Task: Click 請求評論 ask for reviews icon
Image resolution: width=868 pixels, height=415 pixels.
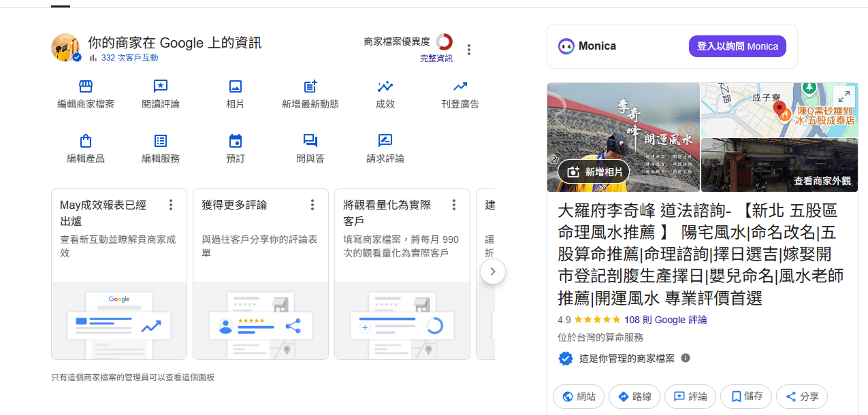Action: pyautogui.click(x=385, y=141)
